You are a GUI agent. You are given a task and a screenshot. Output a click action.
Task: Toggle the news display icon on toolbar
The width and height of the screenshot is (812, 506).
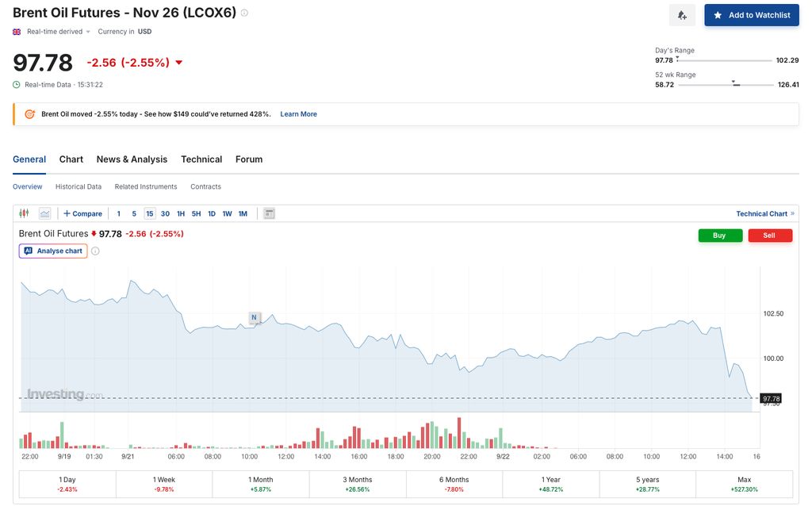pyautogui.click(x=269, y=213)
